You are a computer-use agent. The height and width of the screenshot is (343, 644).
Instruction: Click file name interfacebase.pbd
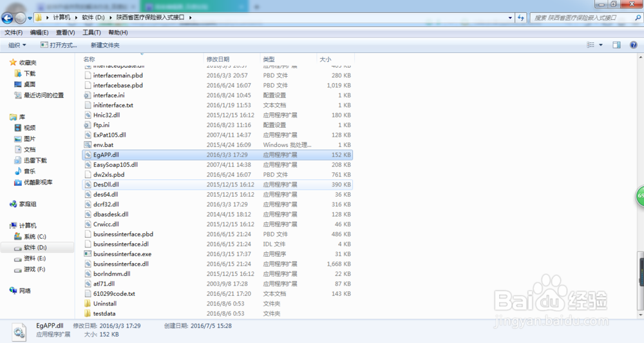tap(118, 85)
